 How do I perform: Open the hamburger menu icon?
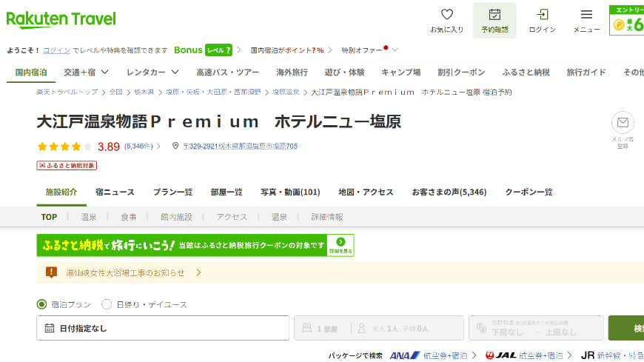(x=586, y=15)
